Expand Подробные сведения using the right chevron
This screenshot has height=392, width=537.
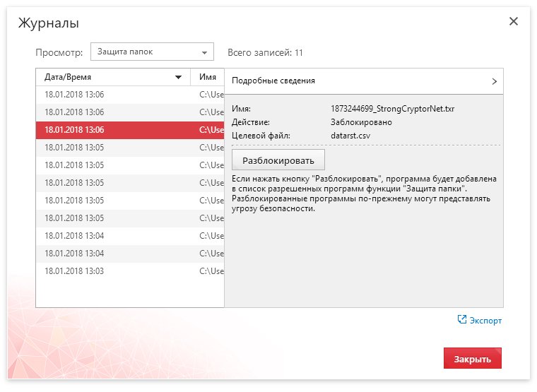click(x=495, y=81)
